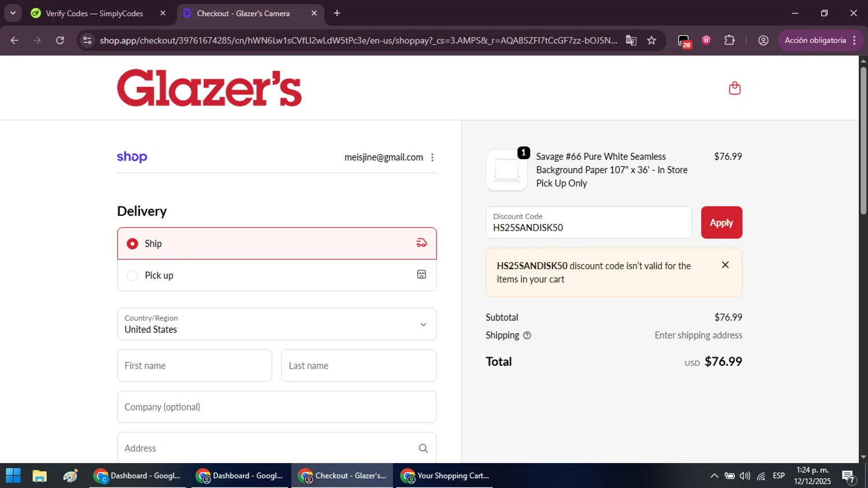The image size is (868, 488).
Task: Close the Checkout Glazer's Camera tab
Action: click(x=314, y=13)
